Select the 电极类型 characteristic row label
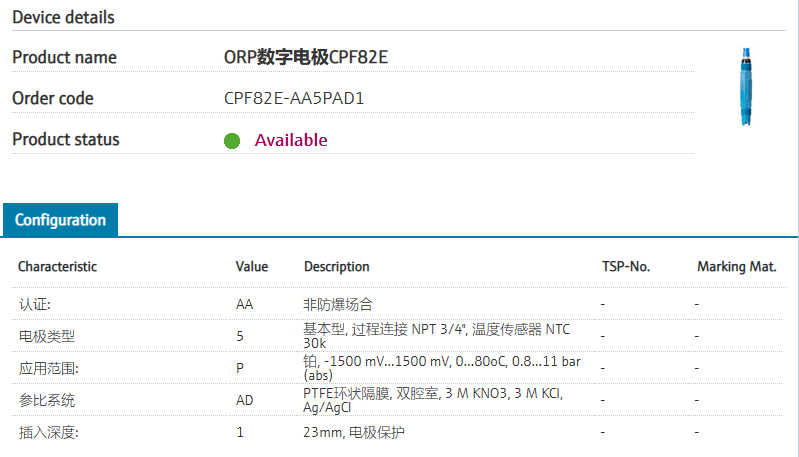The height and width of the screenshot is (457, 799). (x=46, y=336)
